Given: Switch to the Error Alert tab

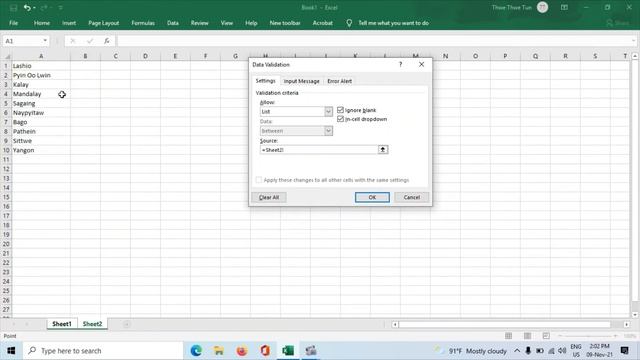Looking at the screenshot, I should coord(339,81).
